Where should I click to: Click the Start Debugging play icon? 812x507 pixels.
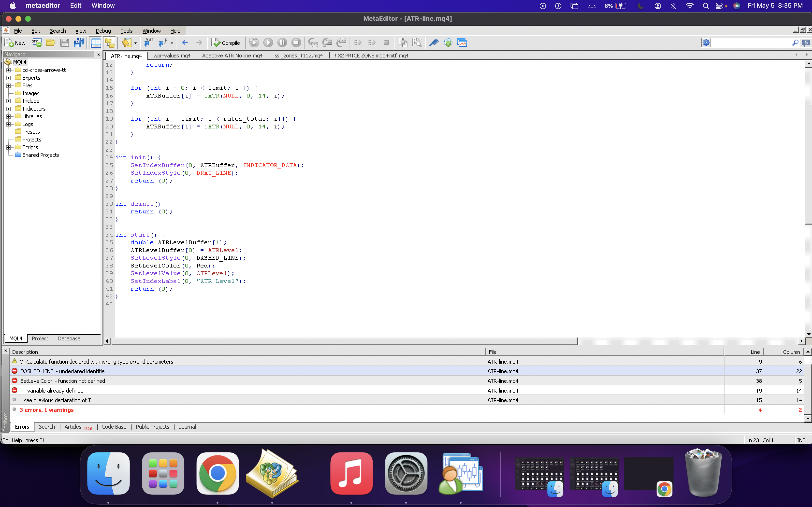(268, 42)
